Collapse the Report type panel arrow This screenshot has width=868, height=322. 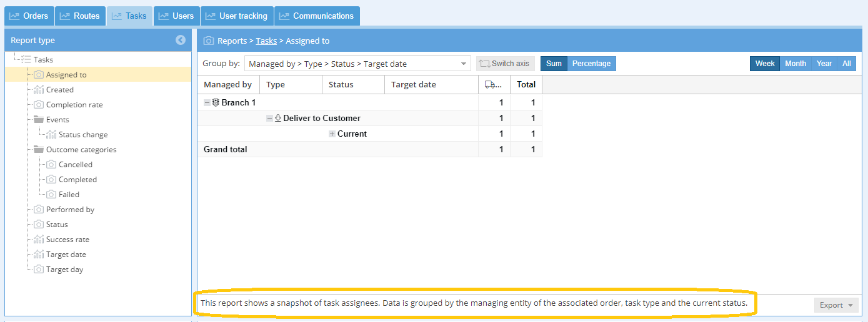pos(181,40)
